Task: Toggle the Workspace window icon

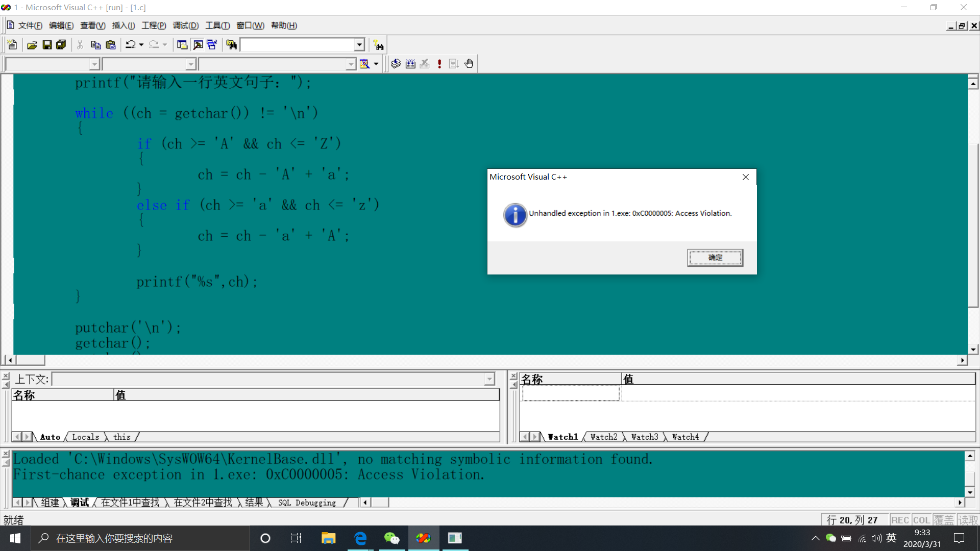Action: 182,45
